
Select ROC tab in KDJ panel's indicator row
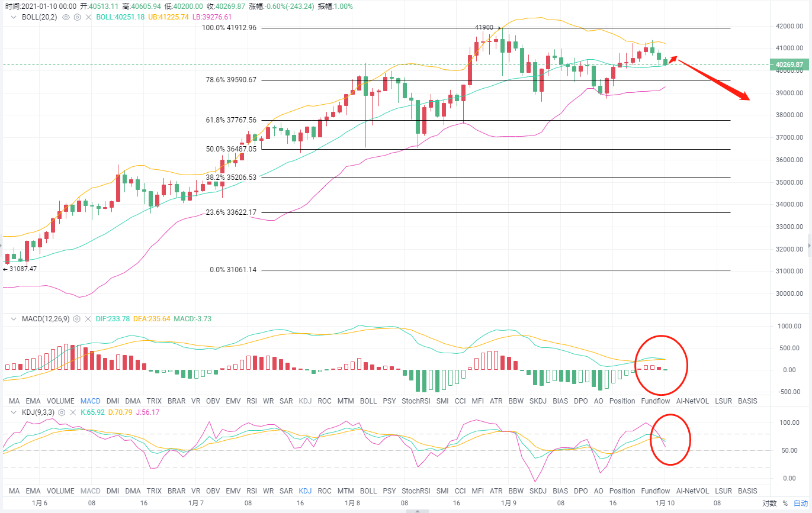click(325, 491)
